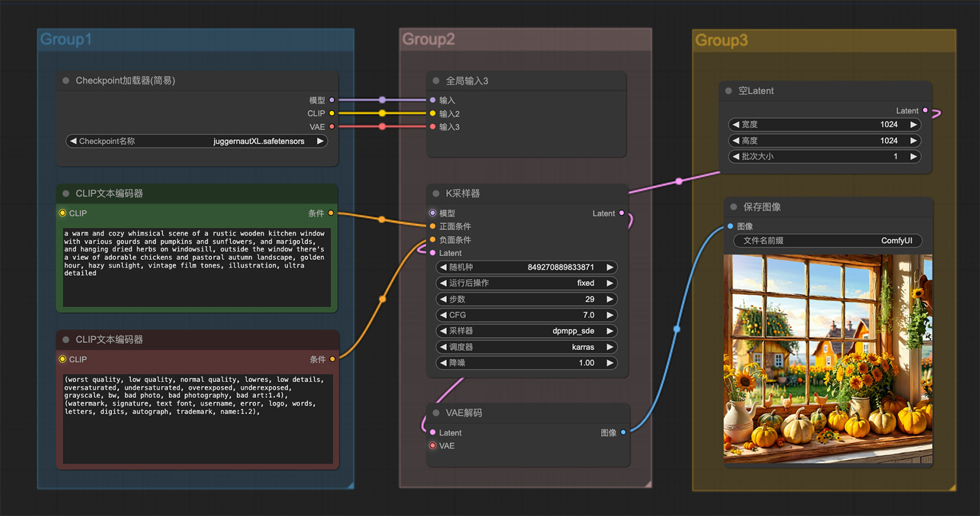The image size is (980, 516).
Task: Click the 图像 output port on VAE解码
Action: click(x=623, y=432)
